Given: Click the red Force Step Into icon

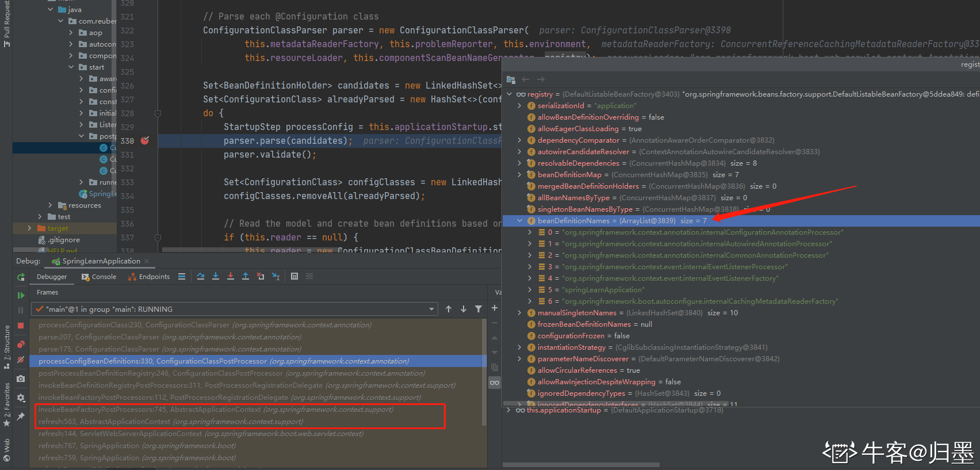Looking at the screenshot, I should pyautogui.click(x=231, y=276).
